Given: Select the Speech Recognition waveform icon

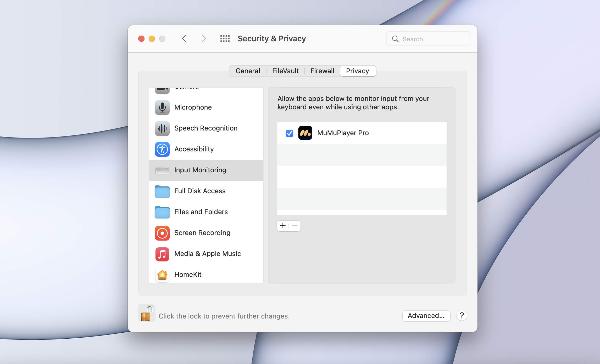Looking at the screenshot, I should [x=162, y=128].
